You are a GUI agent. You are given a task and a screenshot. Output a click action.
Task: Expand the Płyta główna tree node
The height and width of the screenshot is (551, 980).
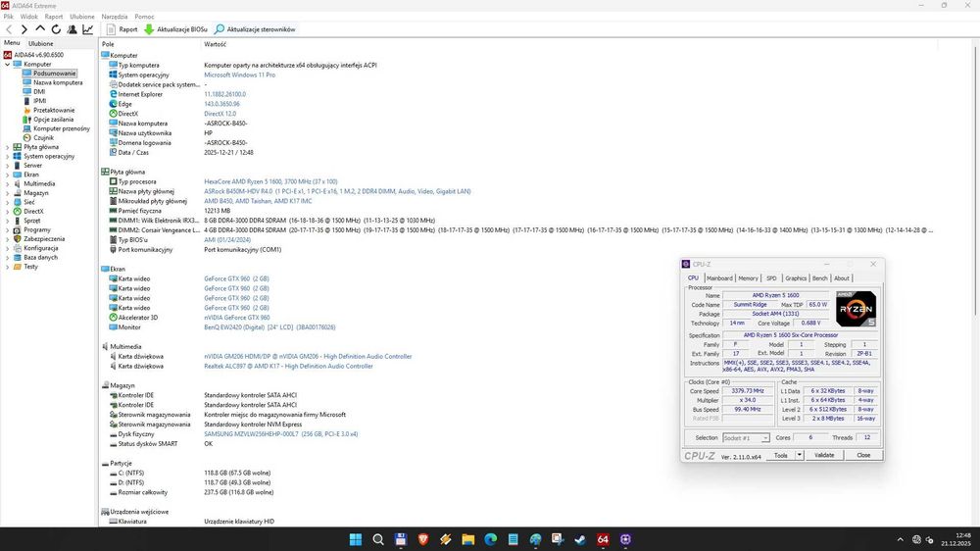point(8,147)
